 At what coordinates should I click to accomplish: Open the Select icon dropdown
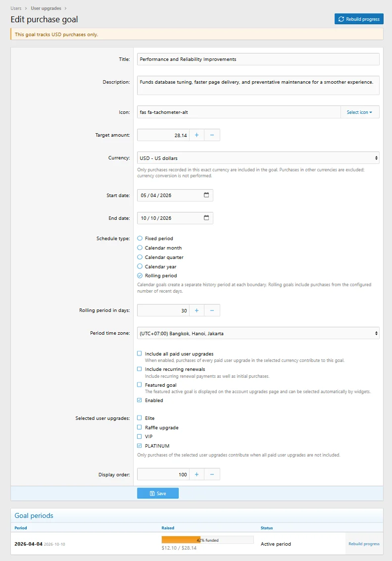click(359, 112)
